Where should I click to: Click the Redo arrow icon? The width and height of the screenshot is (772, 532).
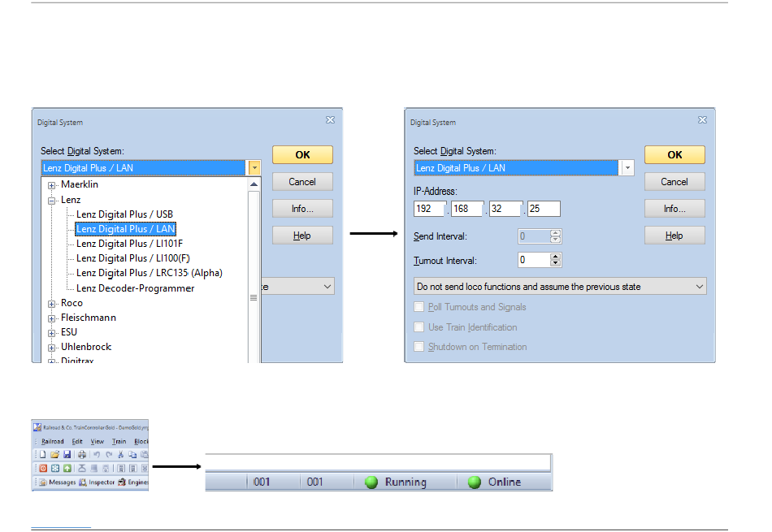pos(109,455)
